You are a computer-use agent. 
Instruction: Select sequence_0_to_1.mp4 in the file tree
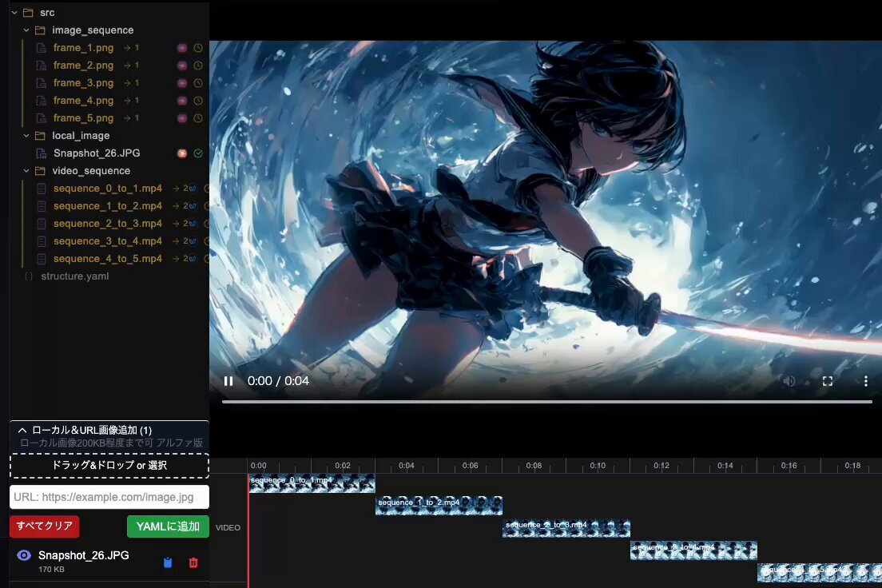(x=107, y=189)
